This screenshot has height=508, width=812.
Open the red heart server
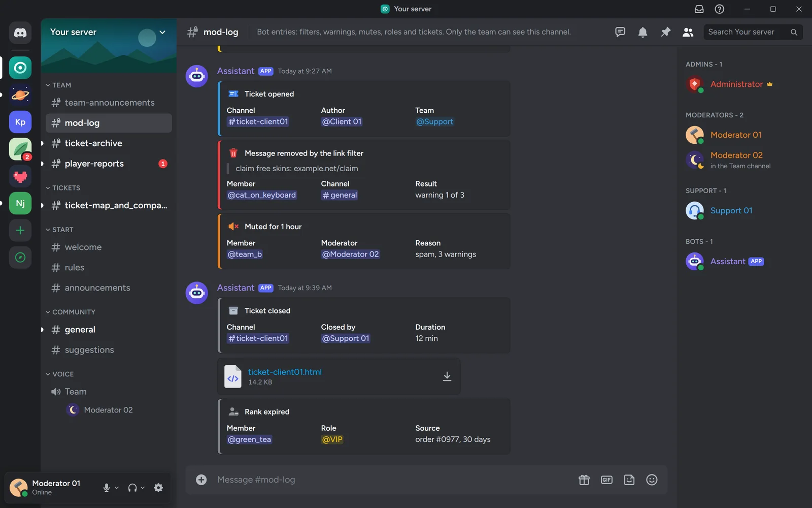[x=20, y=176]
